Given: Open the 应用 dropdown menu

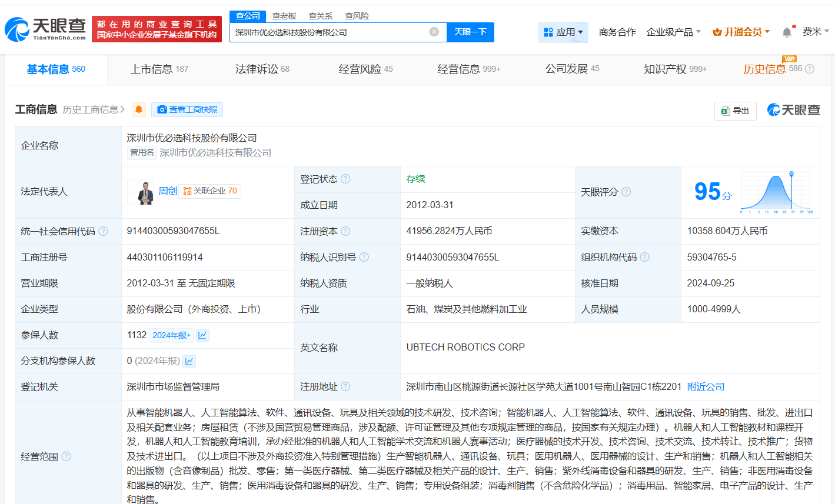Looking at the screenshot, I should click(563, 32).
